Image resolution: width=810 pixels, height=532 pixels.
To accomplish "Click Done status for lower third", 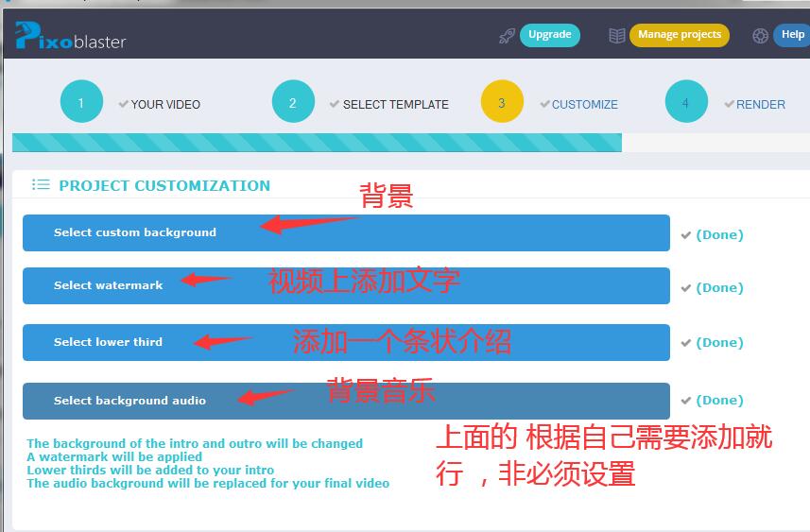I will click(719, 342).
